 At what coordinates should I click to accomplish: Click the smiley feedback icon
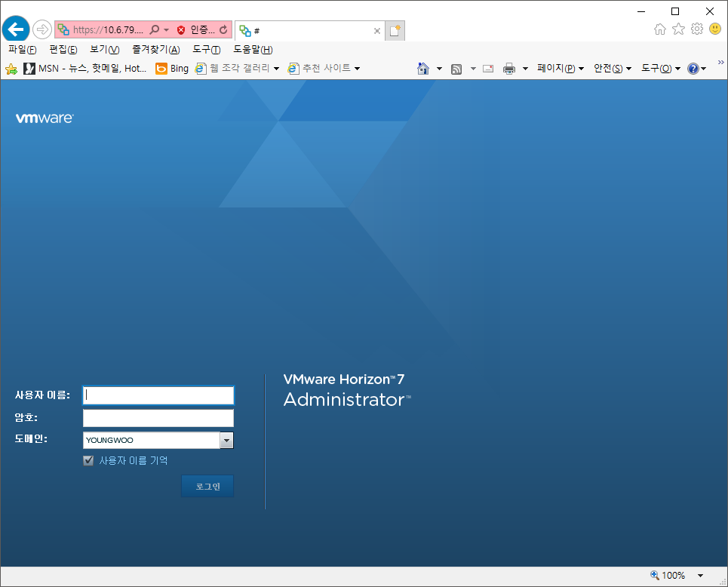tap(715, 29)
